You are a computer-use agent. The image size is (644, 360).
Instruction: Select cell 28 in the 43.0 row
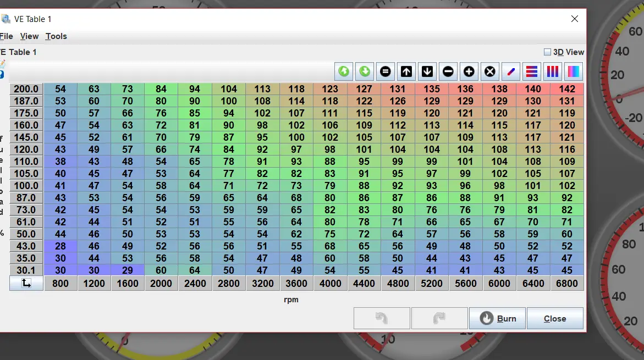pos(60,246)
